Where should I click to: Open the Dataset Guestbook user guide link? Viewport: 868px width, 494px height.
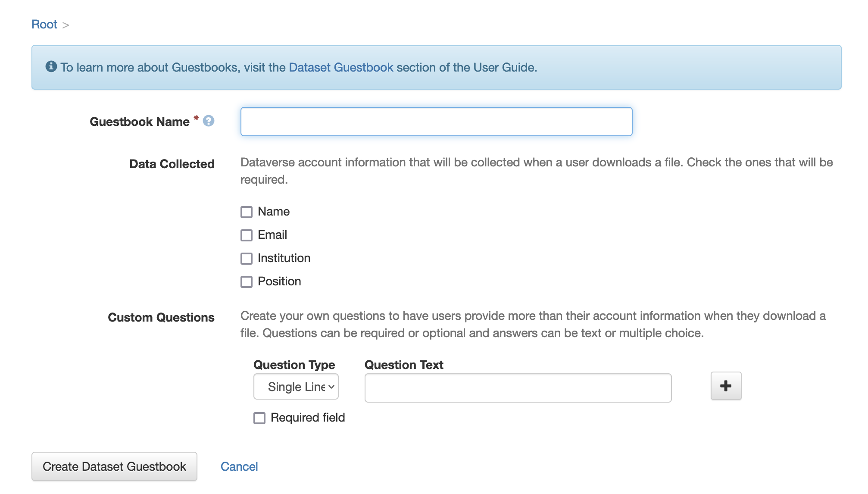341,68
